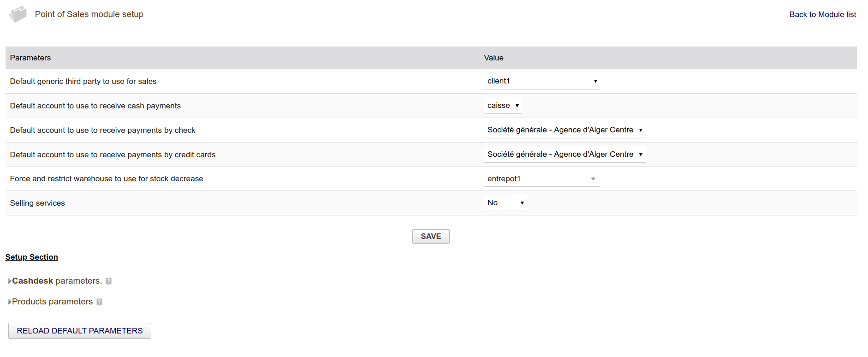Open the Products parameters text link

pyautogui.click(x=52, y=302)
